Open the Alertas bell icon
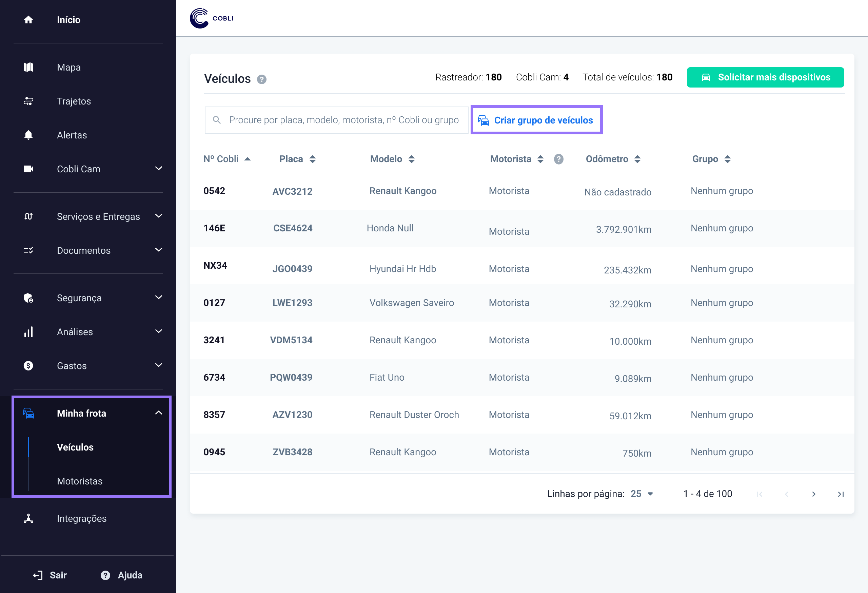The height and width of the screenshot is (593, 868). click(x=28, y=135)
